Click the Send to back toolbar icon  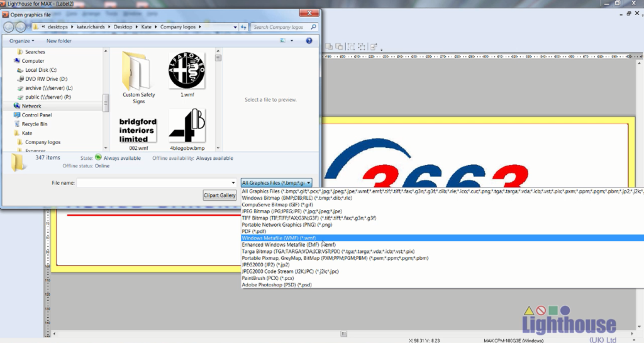coord(339,47)
